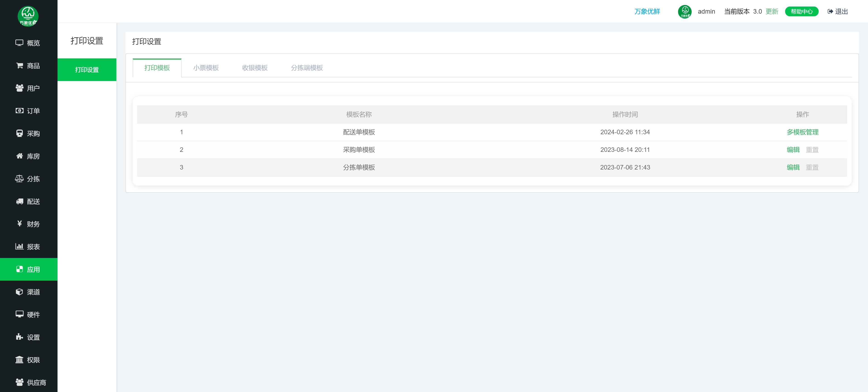Open the 概览 overview monitor icon
Viewport: 868px width, 392px height.
pos(19,43)
